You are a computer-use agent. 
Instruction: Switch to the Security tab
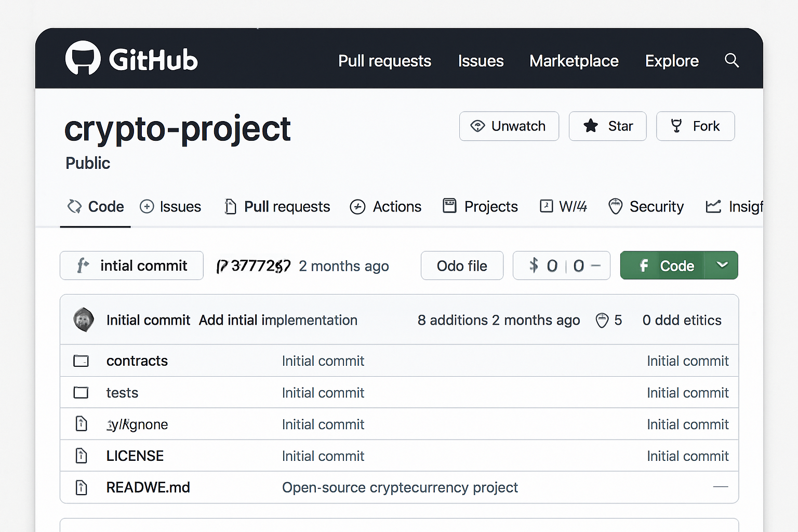pyautogui.click(x=646, y=206)
